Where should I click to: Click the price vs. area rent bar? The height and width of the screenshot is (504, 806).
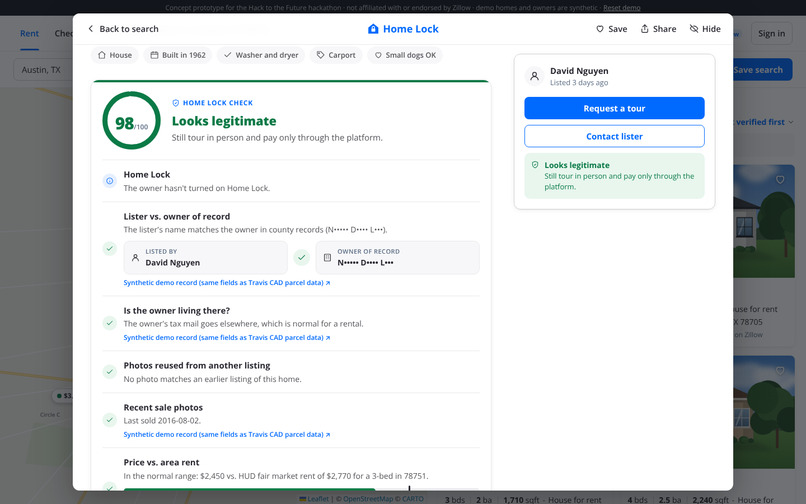point(301,488)
